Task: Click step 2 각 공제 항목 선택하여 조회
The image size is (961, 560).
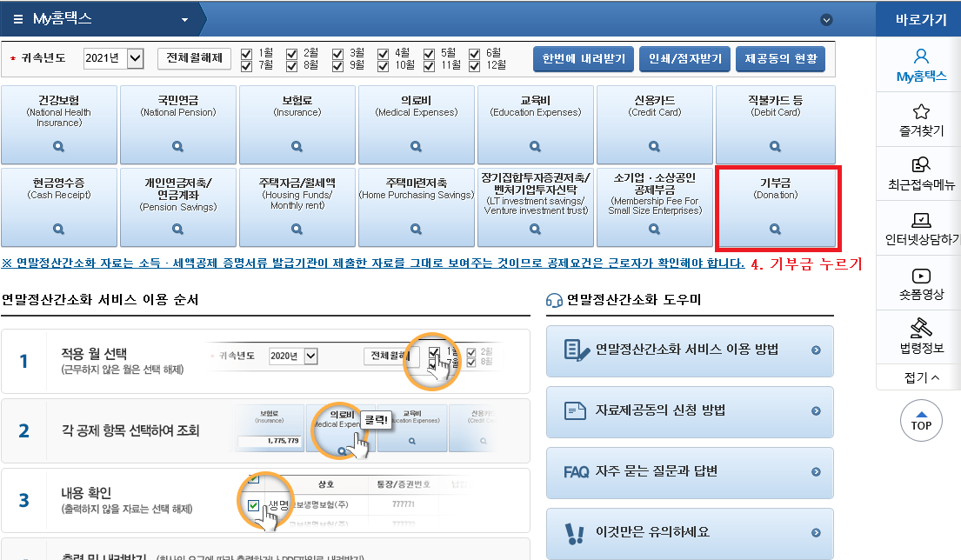Action: coord(265,430)
